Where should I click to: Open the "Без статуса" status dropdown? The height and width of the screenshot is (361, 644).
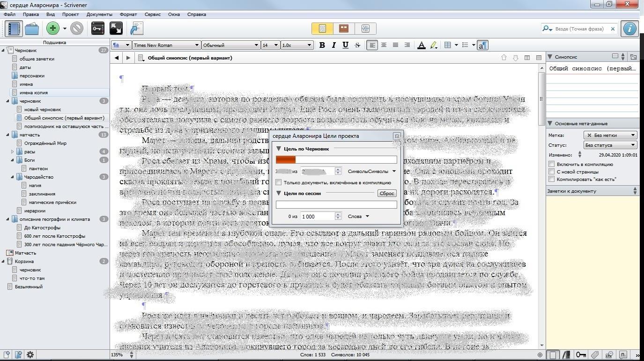(x=610, y=145)
